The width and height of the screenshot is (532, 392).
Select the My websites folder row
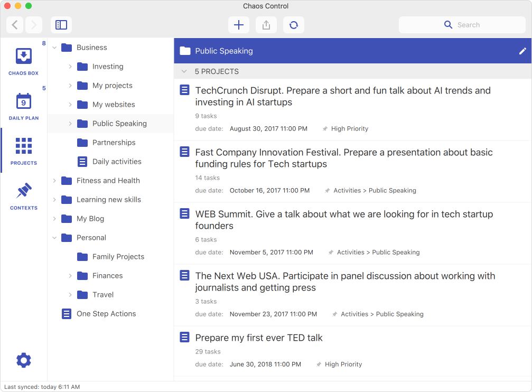(x=110, y=105)
